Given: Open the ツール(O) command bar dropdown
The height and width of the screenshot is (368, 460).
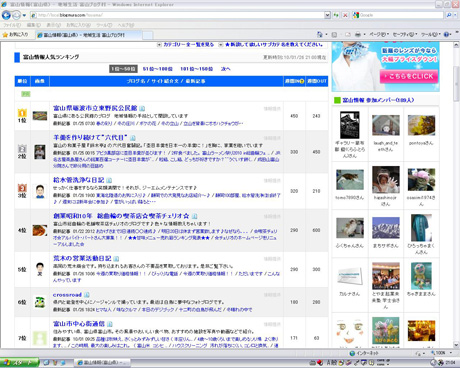Looking at the screenshot, I should coord(431,34).
